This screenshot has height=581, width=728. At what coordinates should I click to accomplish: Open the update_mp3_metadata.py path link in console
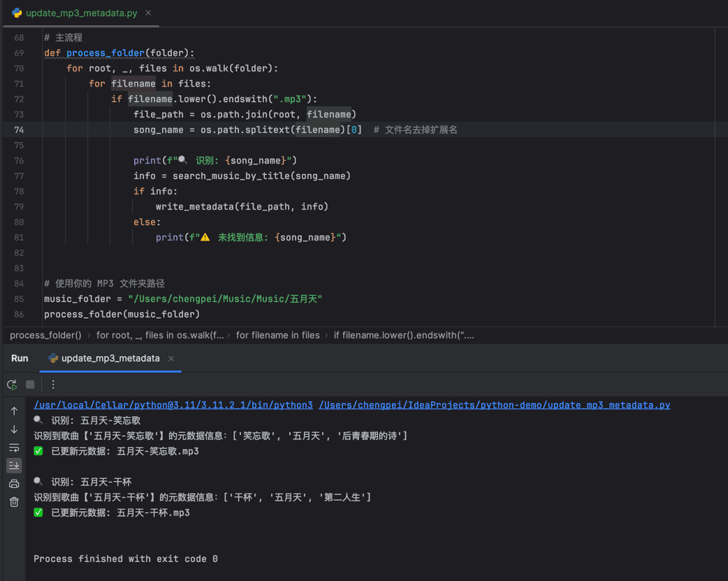495,405
